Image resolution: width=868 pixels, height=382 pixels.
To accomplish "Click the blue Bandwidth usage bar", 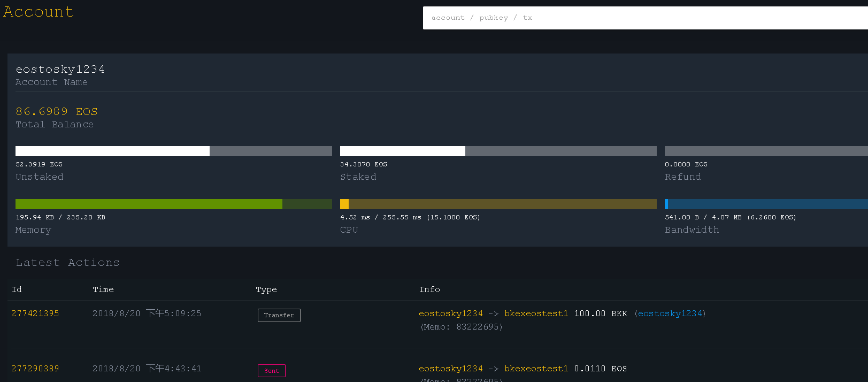I will click(766, 204).
